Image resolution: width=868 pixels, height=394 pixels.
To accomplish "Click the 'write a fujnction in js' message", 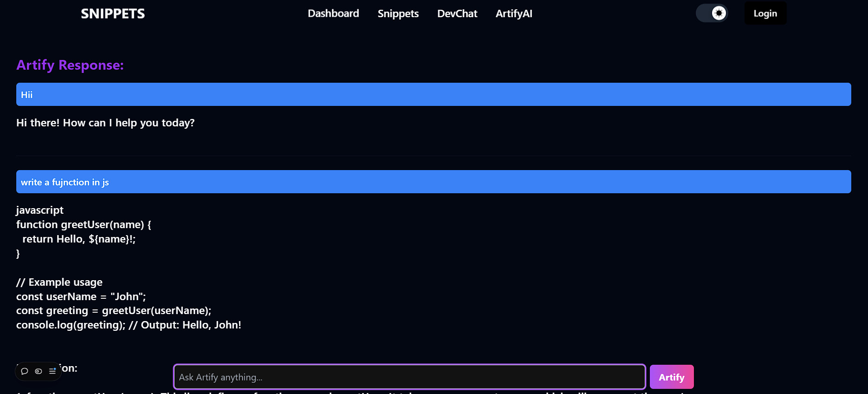I will pos(434,182).
